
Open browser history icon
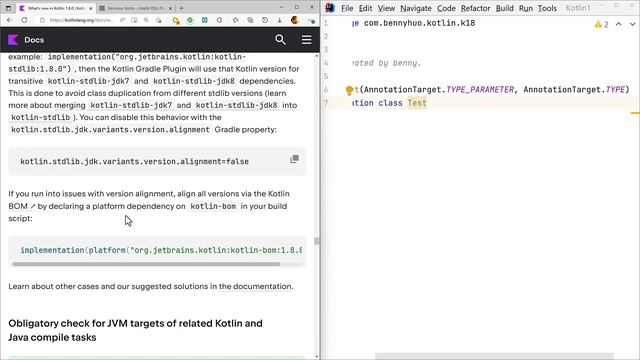pos(265,20)
